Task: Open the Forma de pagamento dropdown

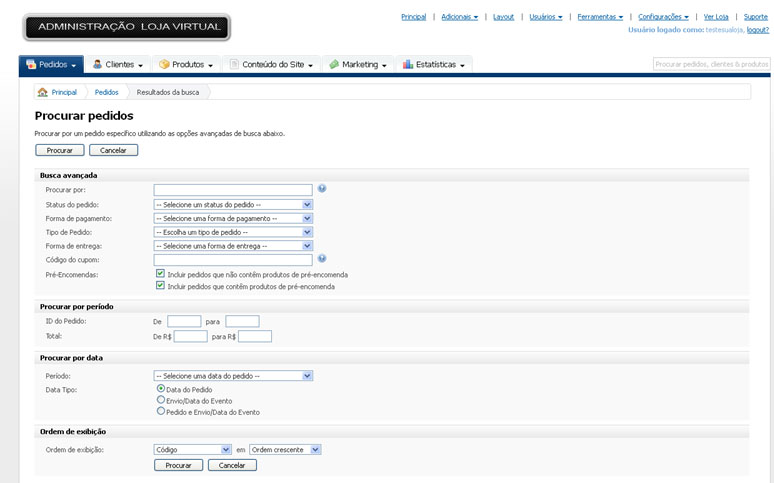Action: click(233, 218)
